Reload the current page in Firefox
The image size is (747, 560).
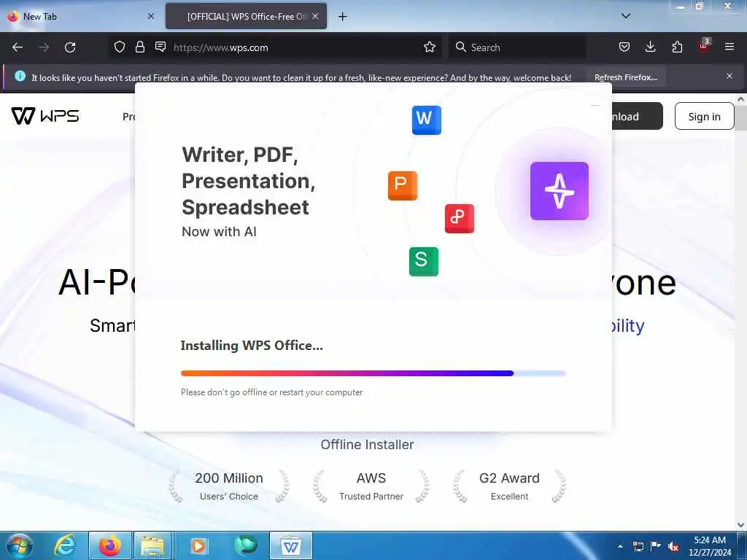pos(70,47)
